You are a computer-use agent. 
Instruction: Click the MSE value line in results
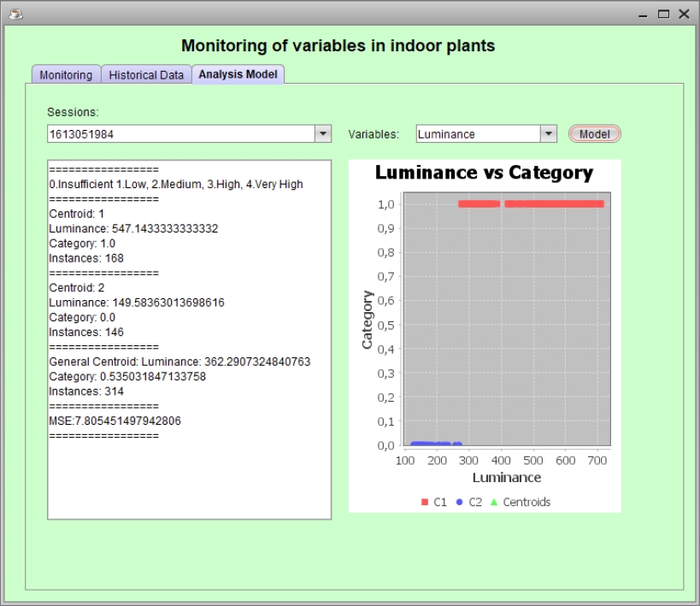pyautogui.click(x=115, y=421)
